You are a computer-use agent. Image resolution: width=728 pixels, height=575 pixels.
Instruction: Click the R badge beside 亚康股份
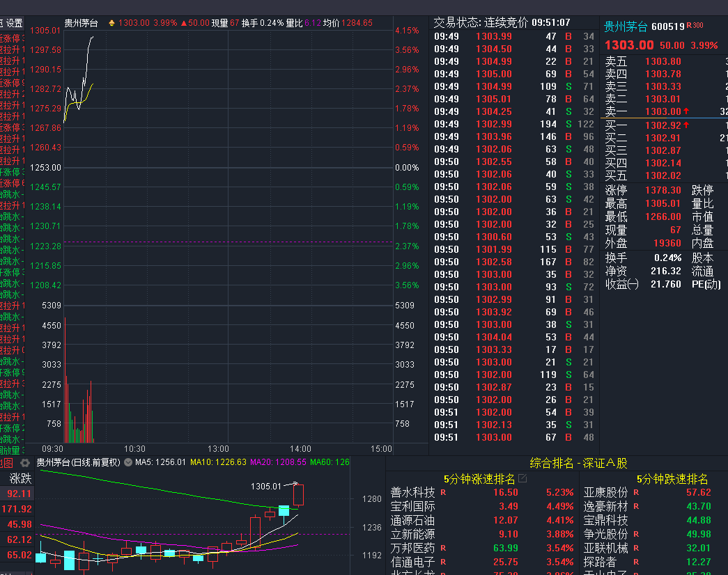click(636, 492)
